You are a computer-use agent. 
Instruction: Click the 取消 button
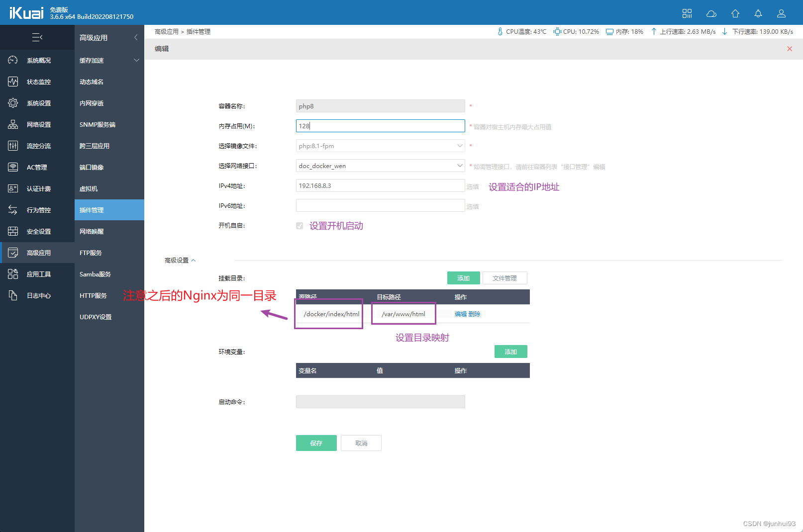pyautogui.click(x=361, y=443)
